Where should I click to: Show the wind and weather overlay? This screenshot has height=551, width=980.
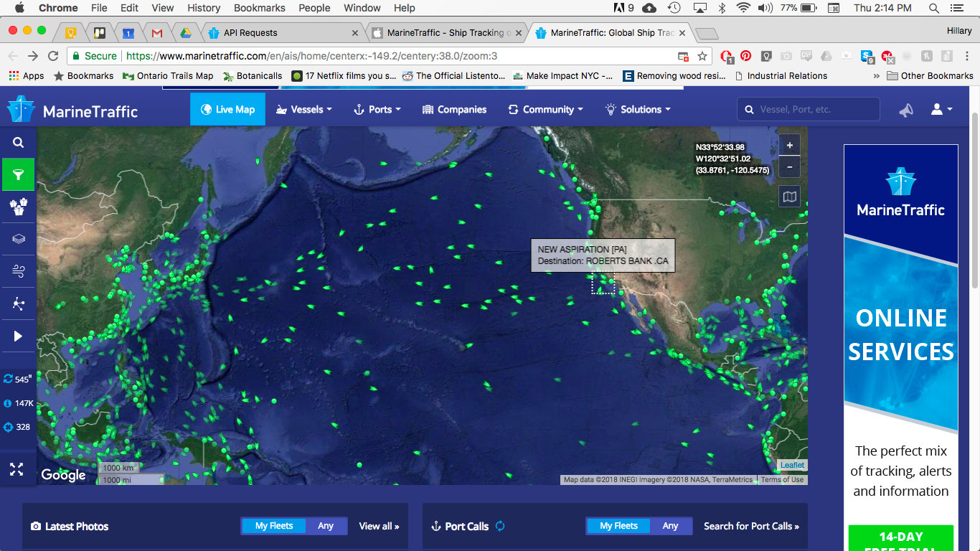pyautogui.click(x=18, y=271)
